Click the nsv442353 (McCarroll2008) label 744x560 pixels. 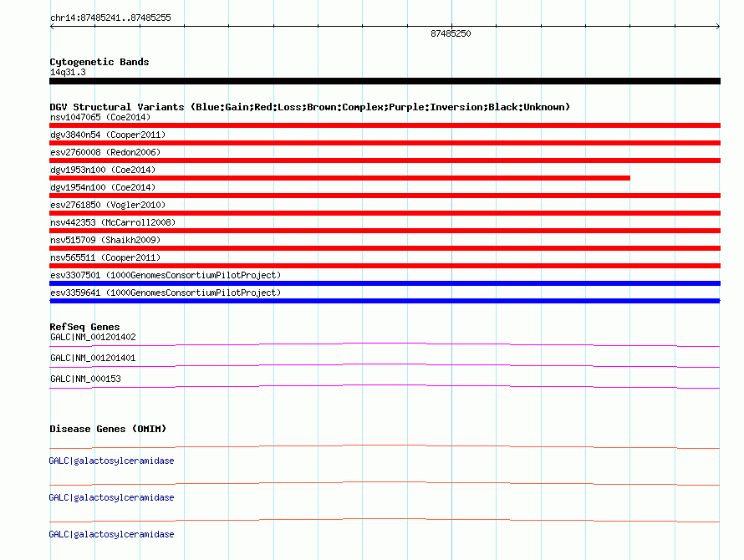(113, 222)
